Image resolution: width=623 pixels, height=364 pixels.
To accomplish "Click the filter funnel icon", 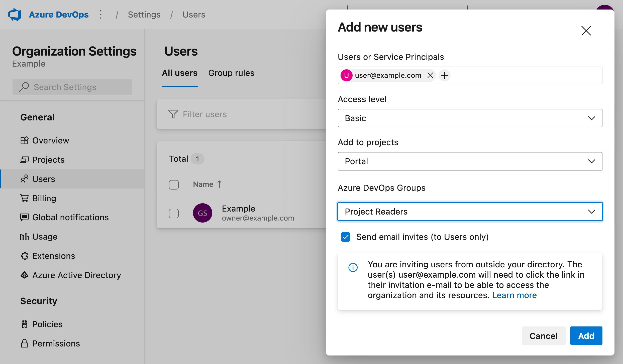I will tap(173, 114).
